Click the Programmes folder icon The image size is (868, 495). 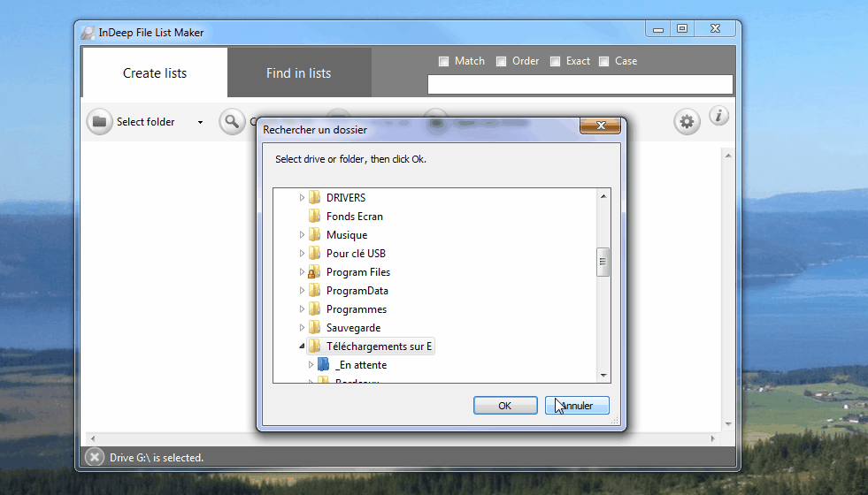[x=314, y=308]
